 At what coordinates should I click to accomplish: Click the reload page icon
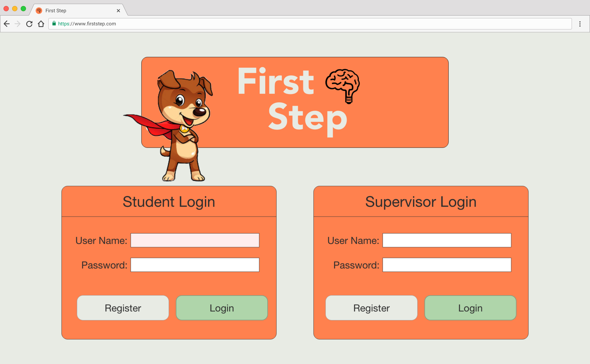[x=29, y=24]
